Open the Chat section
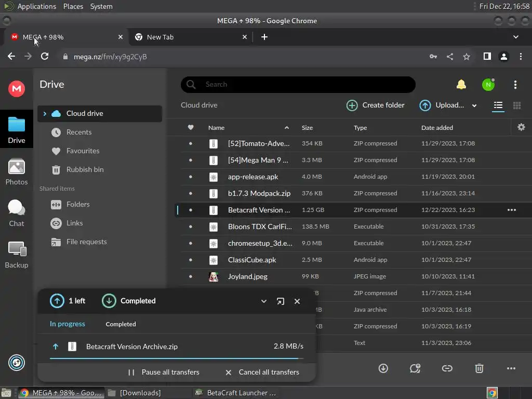Viewport: 532px width, 399px height. click(x=16, y=214)
